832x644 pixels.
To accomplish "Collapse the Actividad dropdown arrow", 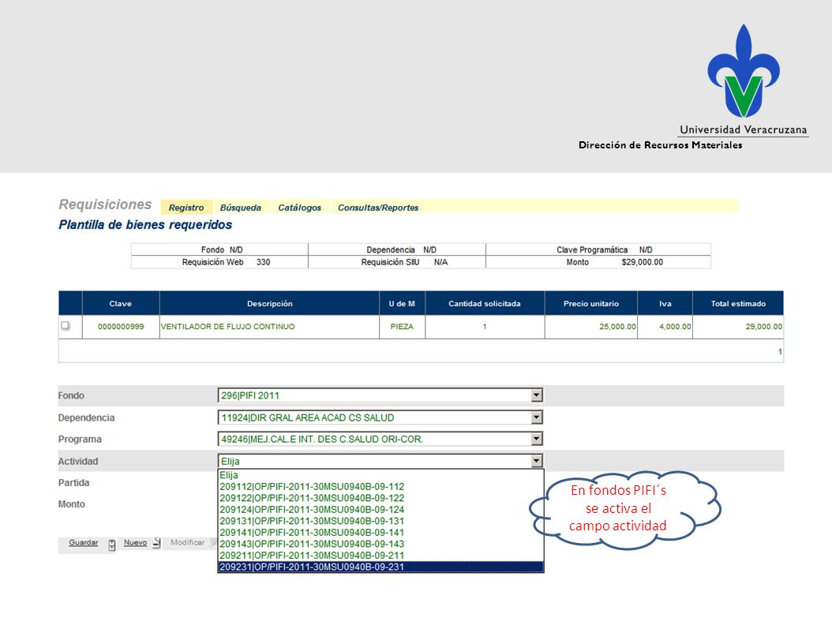I will click(x=537, y=461).
